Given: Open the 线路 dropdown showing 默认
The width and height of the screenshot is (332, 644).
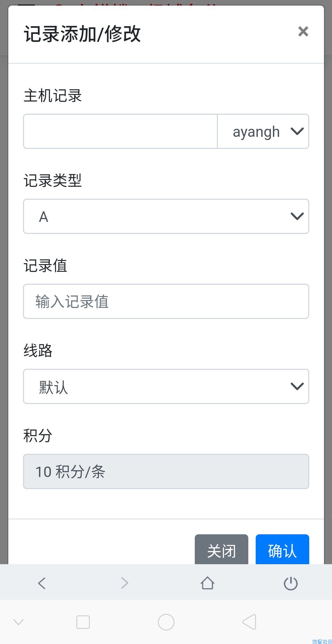Looking at the screenshot, I should (166, 386).
